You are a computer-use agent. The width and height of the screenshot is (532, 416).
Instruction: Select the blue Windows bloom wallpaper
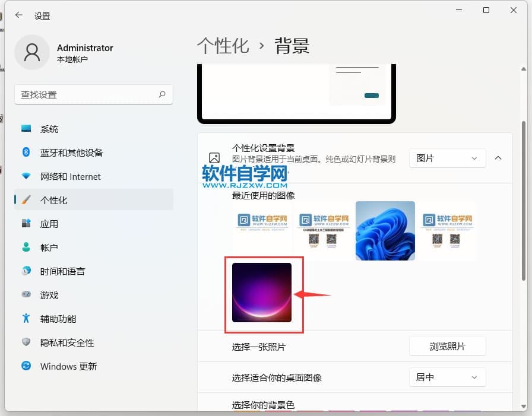coord(385,231)
